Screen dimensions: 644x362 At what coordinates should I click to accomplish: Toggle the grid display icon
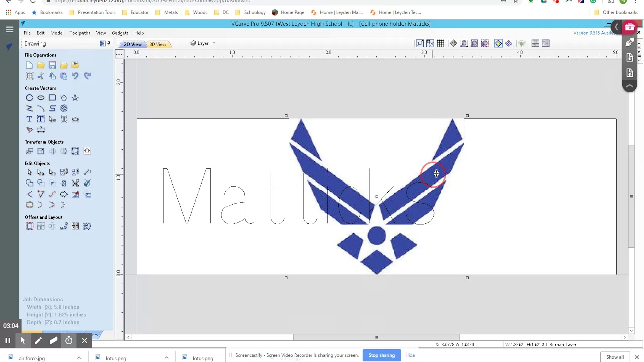441,44
